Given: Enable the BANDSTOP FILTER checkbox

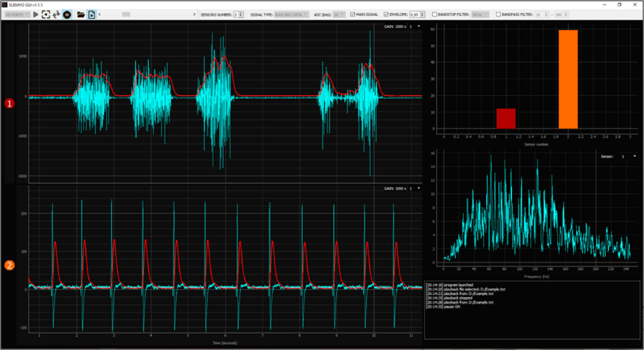Looking at the screenshot, I should click(x=434, y=15).
